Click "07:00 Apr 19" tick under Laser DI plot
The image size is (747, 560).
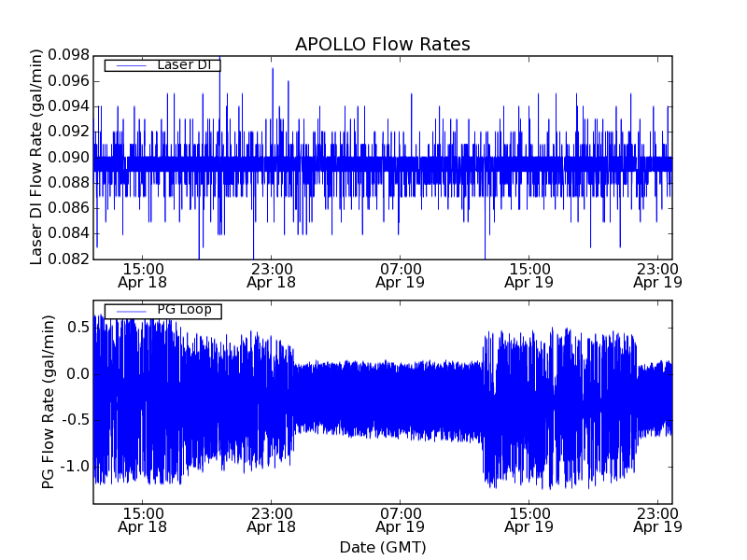(x=401, y=275)
